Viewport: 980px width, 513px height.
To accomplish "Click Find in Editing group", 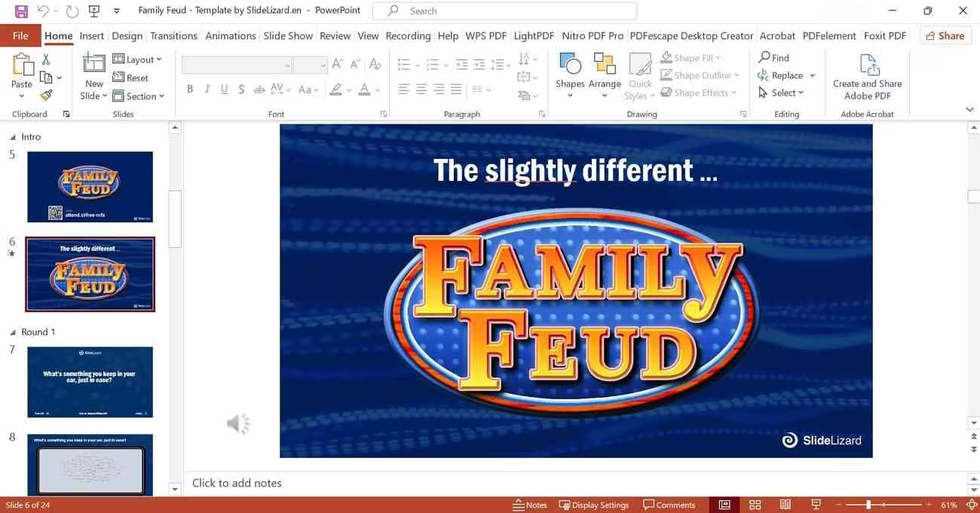I will (x=774, y=57).
